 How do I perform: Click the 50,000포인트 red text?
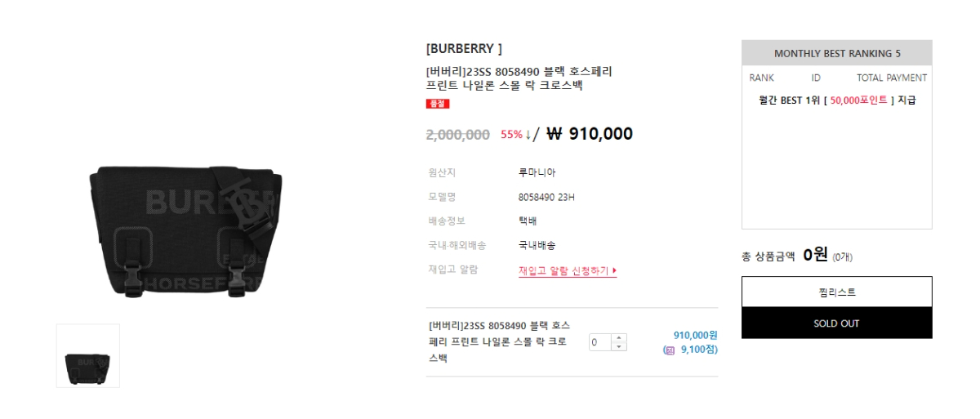858,100
